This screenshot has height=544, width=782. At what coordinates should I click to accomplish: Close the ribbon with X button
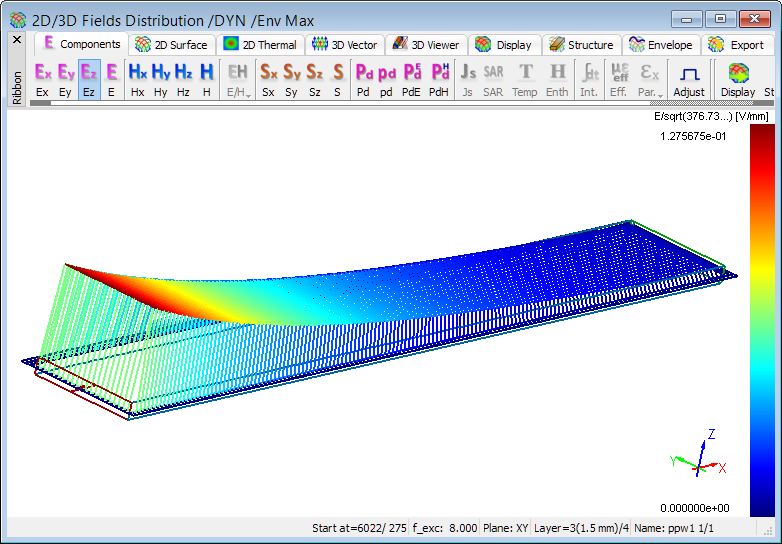(x=16, y=40)
